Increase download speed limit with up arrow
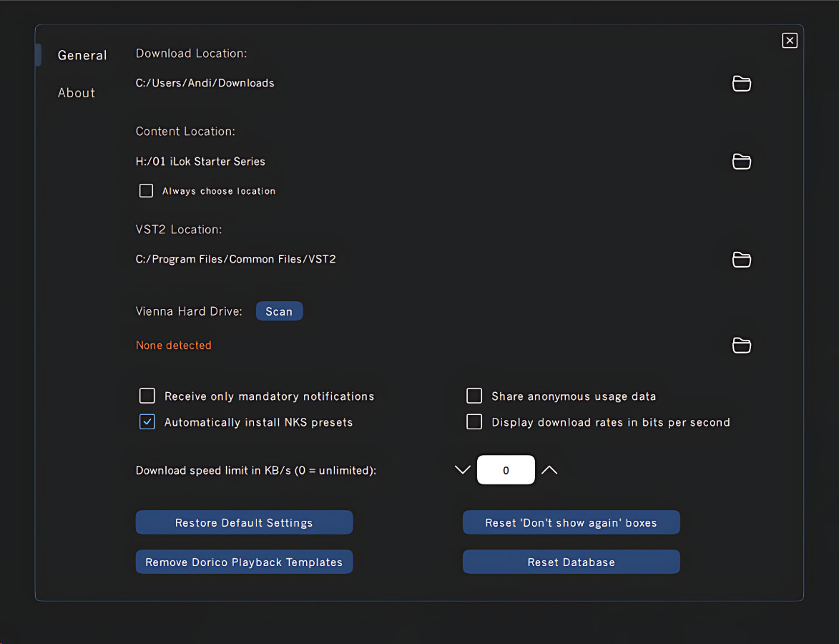Image resolution: width=839 pixels, height=644 pixels. (x=549, y=470)
